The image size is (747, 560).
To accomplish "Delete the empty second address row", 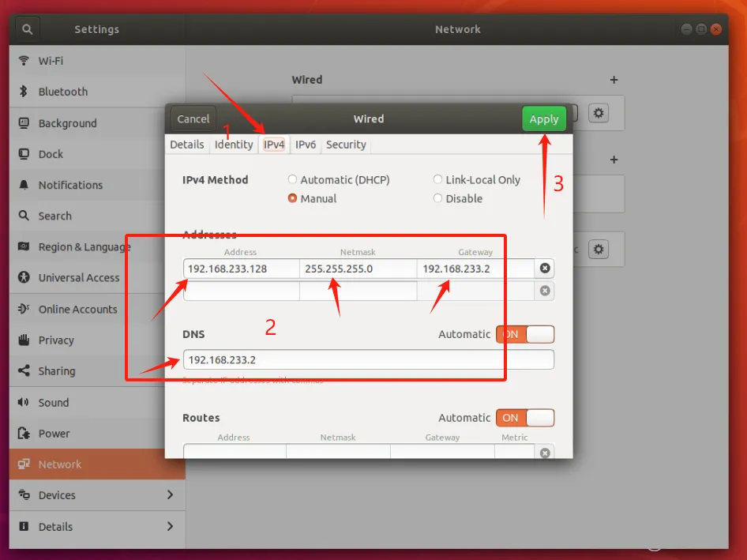I will coord(545,291).
